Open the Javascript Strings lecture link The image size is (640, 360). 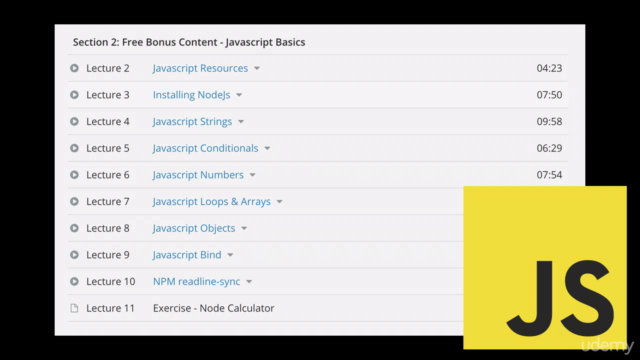[192, 122]
